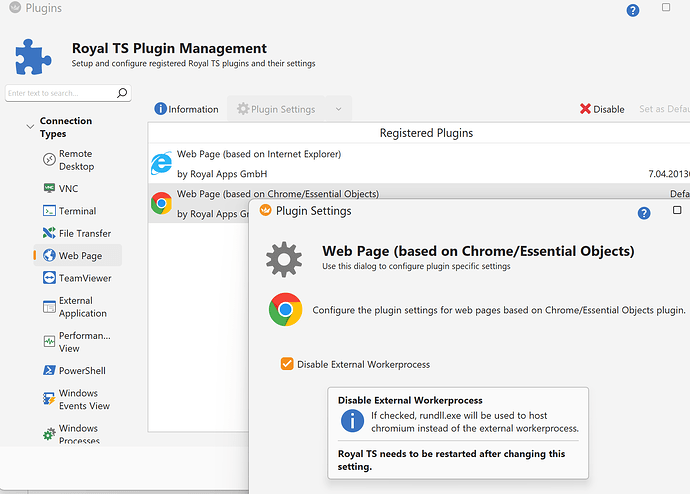
Task: Click the External Application icon
Action: [x=49, y=307]
